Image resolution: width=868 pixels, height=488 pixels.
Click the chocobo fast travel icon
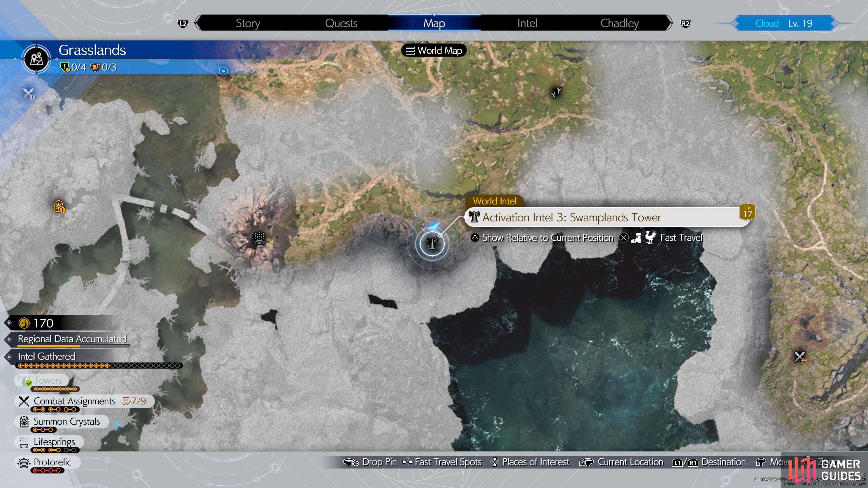point(651,237)
